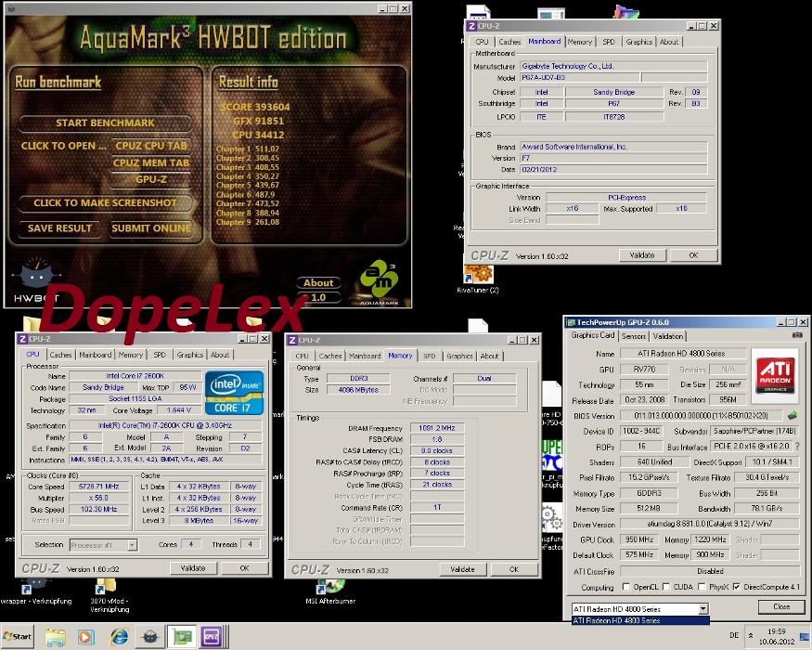Show hidden system tray icons arrow
The height and width of the screenshot is (650, 812).
[751, 635]
